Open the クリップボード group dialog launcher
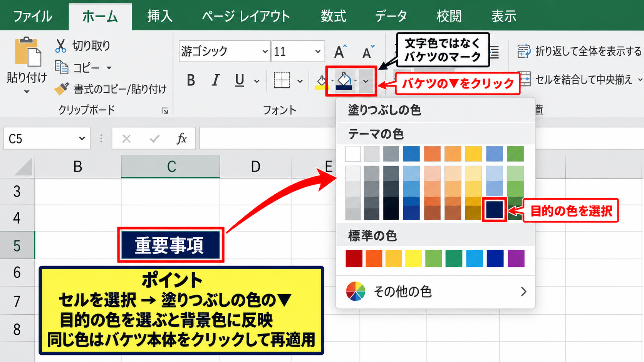644x362 pixels. [165, 111]
